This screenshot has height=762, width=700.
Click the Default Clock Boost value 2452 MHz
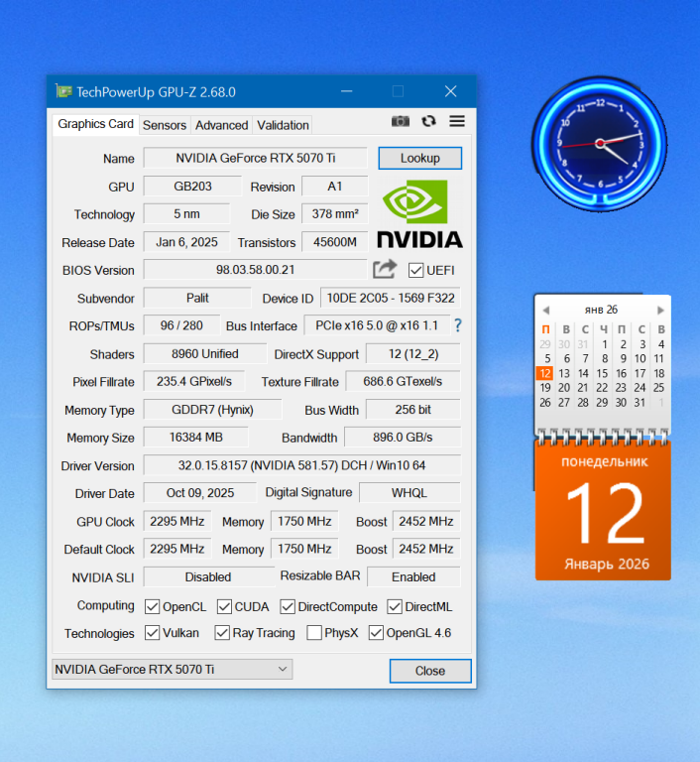tap(426, 549)
